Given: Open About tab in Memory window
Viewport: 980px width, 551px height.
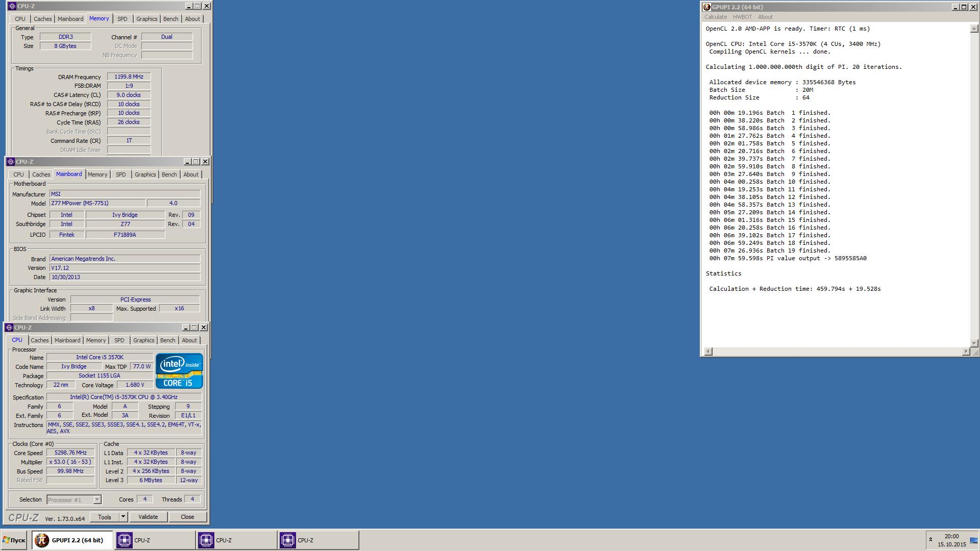Looking at the screenshot, I should 192,19.
